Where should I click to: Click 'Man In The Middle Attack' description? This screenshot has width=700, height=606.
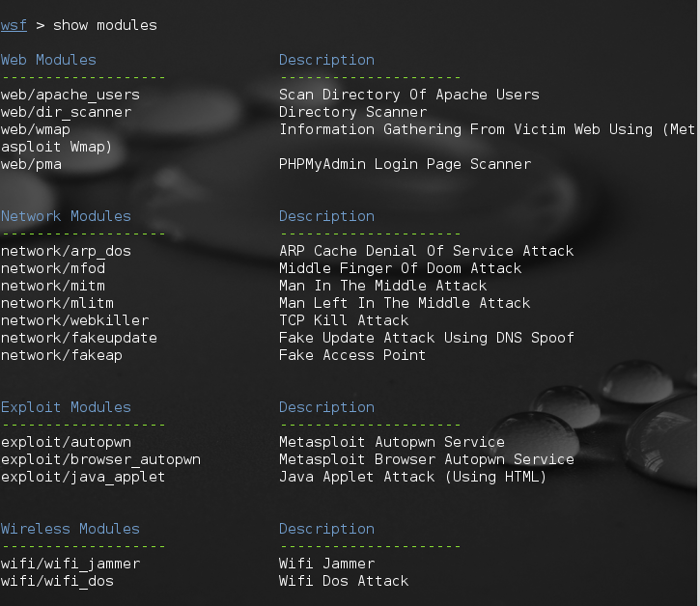(382, 286)
